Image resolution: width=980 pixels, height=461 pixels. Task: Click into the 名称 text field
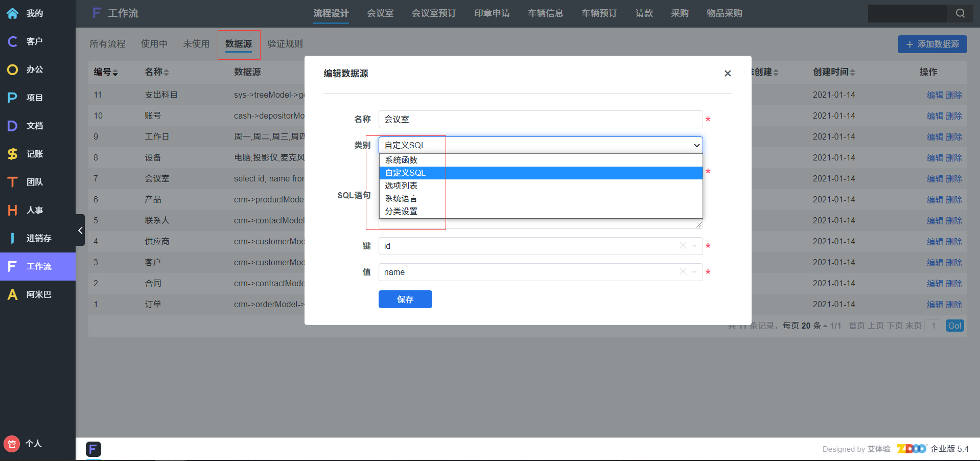coord(540,119)
